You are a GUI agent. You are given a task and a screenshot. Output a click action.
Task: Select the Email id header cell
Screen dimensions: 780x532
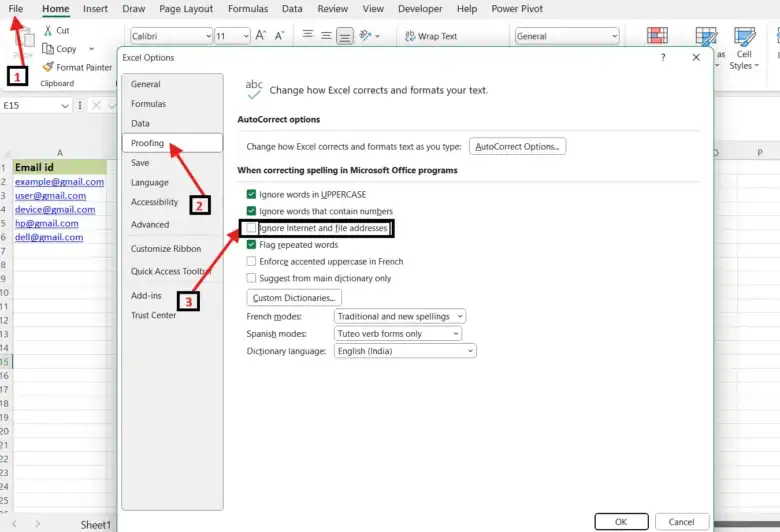click(60, 167)
